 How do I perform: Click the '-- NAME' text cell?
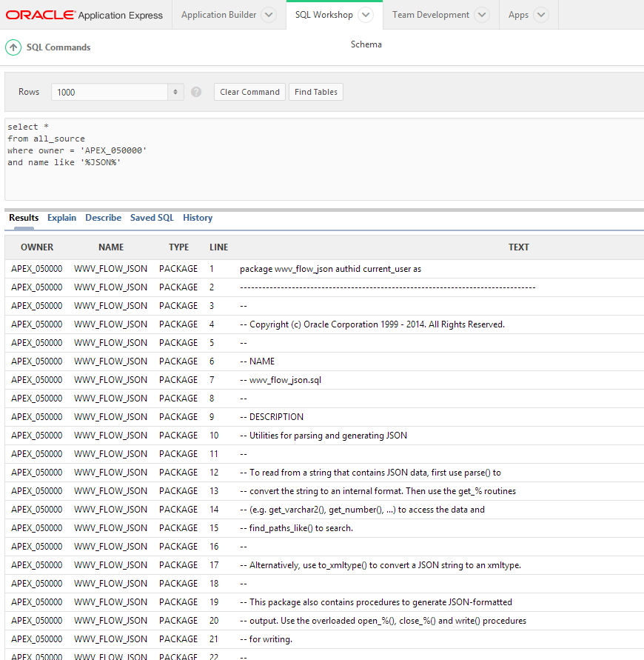[257, 361]
